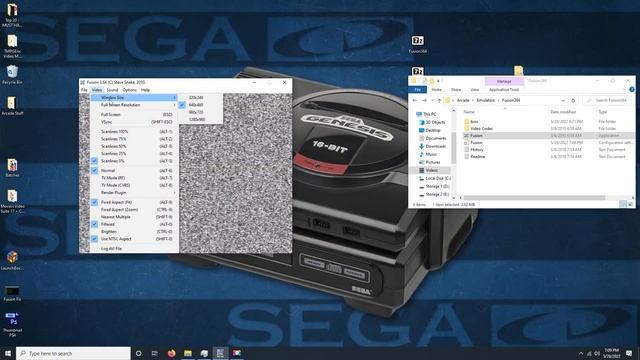The width and height of the screenshot is (640, 360).
Task: Expand the Full Screen Resolution submenu
Action: [134, 105]
